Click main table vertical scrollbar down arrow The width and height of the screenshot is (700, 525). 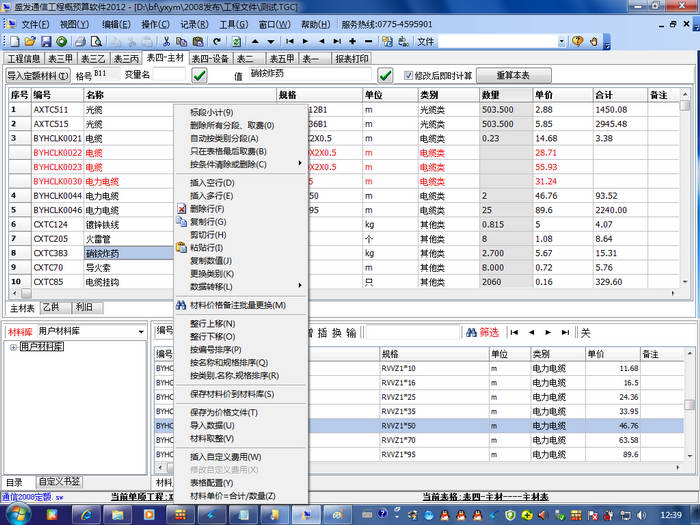(684, 282)
